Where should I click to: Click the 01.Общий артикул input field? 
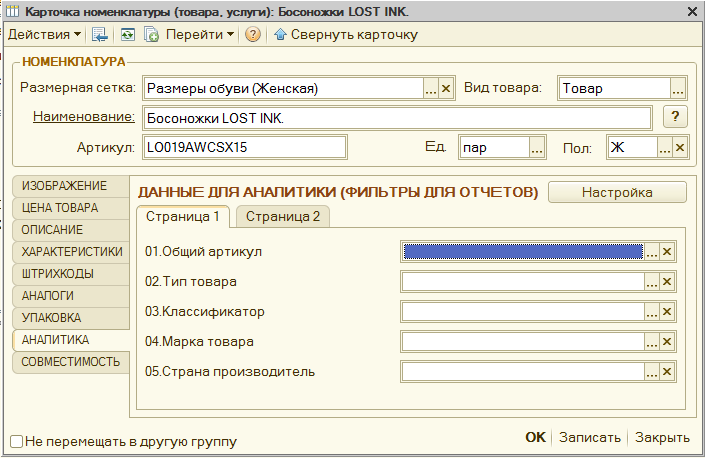pos(523,252)
